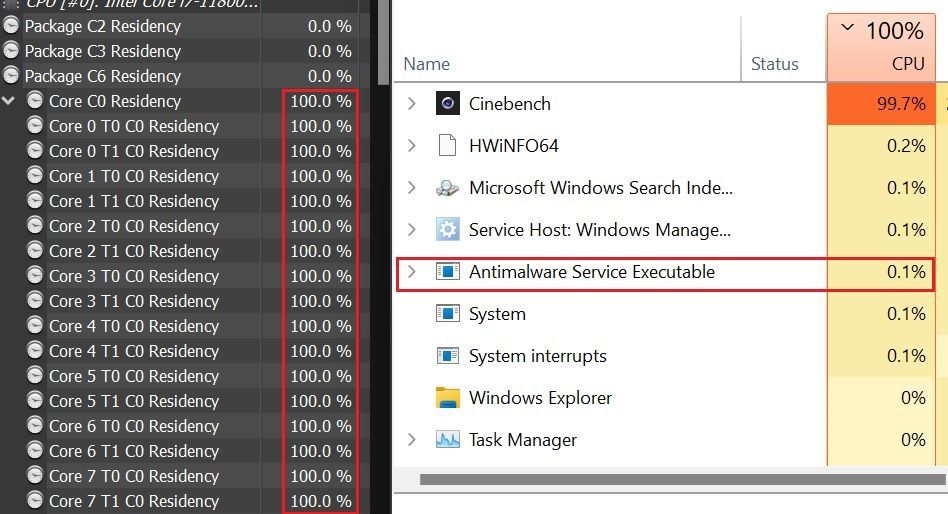
Task: Click sensor icon for Core 4 T1 C0 Residency
Action: point(35,350)
